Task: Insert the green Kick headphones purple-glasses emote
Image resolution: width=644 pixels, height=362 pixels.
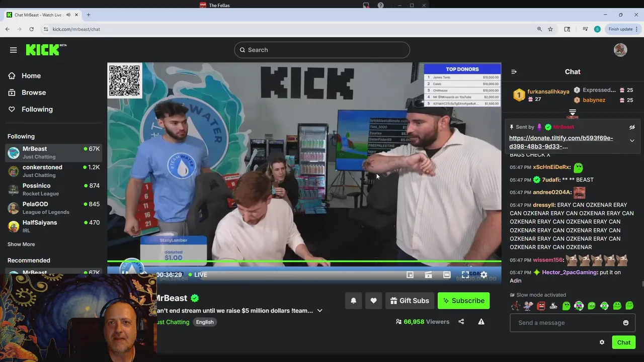Action: tap(579, 306)
